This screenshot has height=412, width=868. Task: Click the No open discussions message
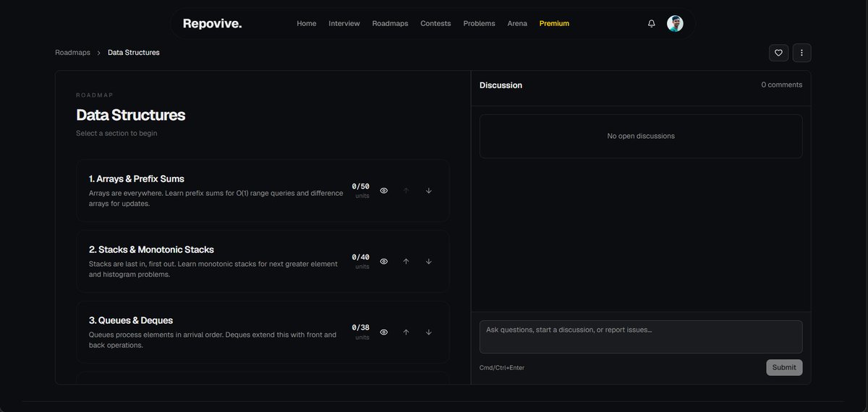click(x=641, y=136)
